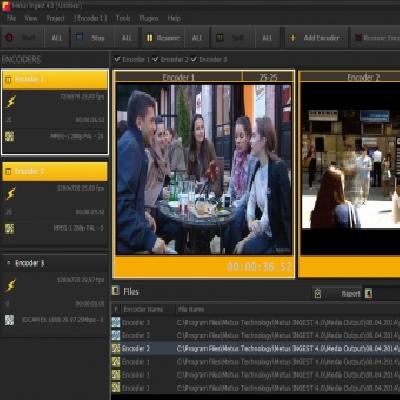Click the Resume button label
Screen dimensions: 400x400
pyautogui.click(x=168, y=38)
